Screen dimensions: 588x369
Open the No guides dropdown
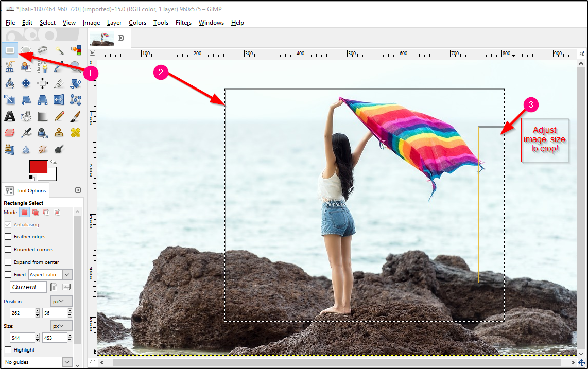[37, 362]
